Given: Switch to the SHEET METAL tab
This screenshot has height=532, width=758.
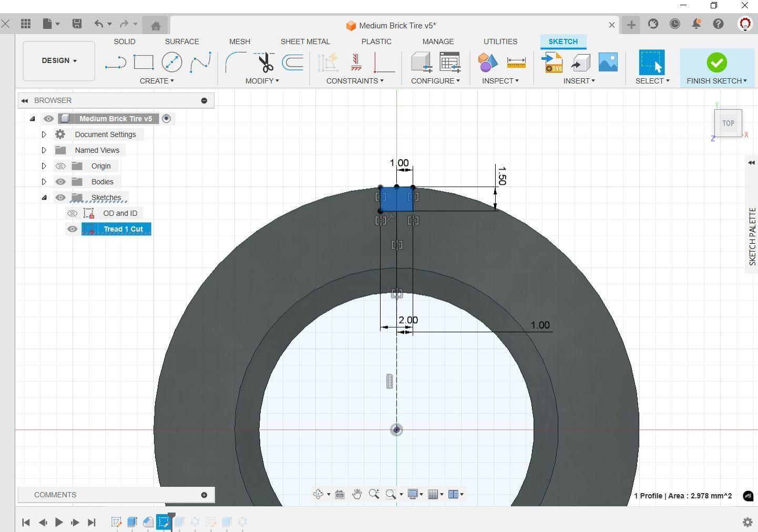Looking at the screenshot, I should [305, 41].
